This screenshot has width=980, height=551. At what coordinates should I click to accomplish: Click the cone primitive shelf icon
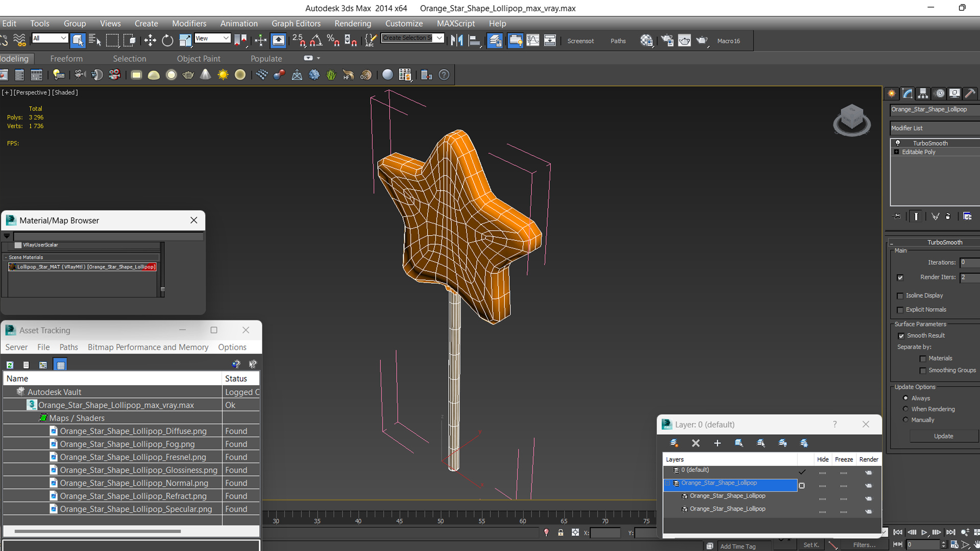205,75
